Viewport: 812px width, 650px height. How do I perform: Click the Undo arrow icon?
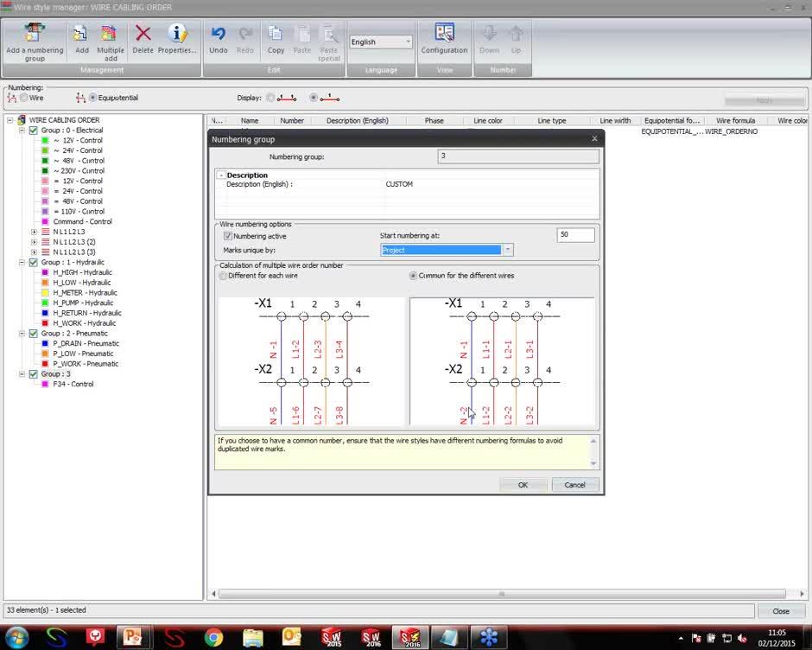(x=219, y=35)
